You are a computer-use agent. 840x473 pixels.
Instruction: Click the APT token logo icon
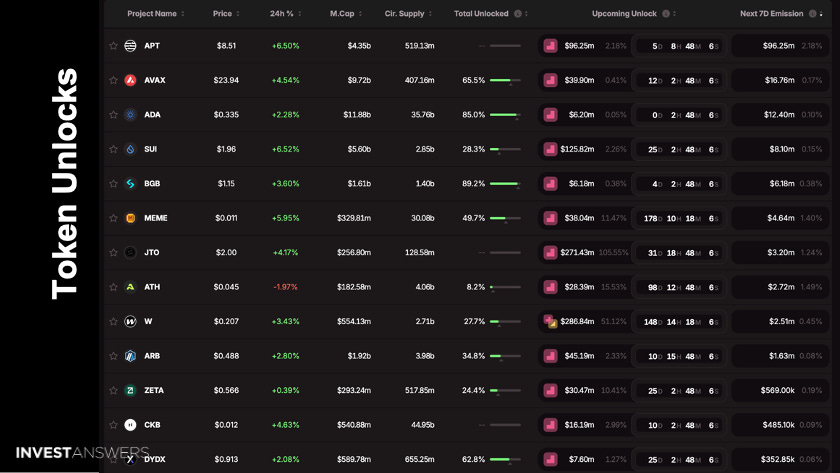pyautogui.click(x=130, y=46)
